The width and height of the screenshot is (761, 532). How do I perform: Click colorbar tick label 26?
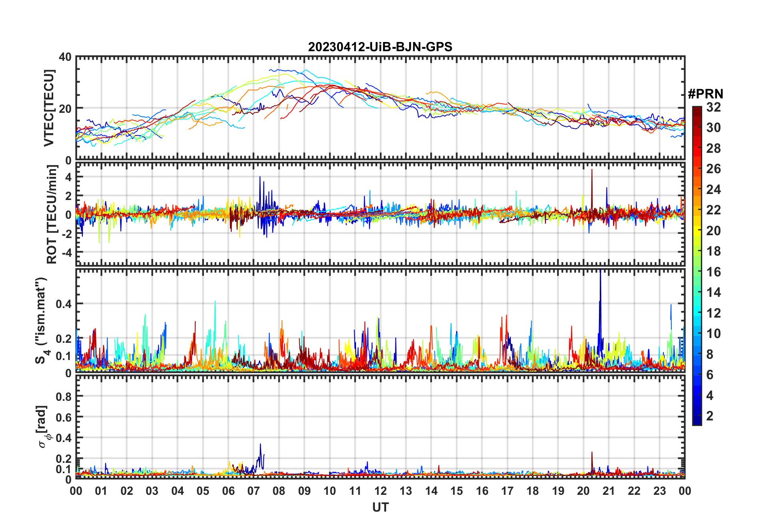click(713, 169)
